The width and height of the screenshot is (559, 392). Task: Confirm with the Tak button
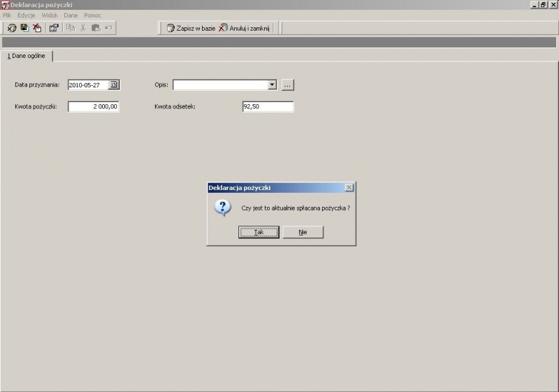coord(259,232)
